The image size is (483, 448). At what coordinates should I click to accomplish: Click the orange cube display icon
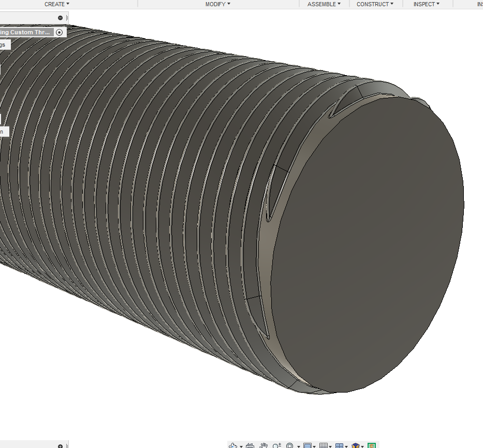tap(355, 445)
